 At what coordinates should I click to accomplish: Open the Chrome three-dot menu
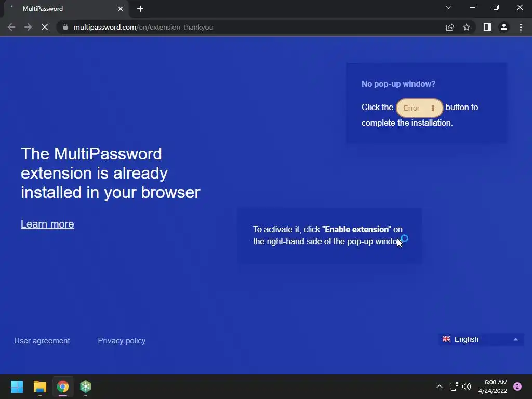(521, 27)
